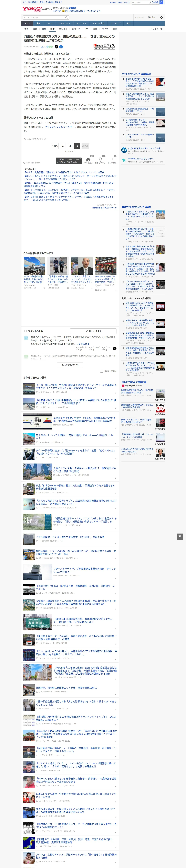Select the エンタメ category
The width and height of the screenshot is (186, 868).
[63, 29]
